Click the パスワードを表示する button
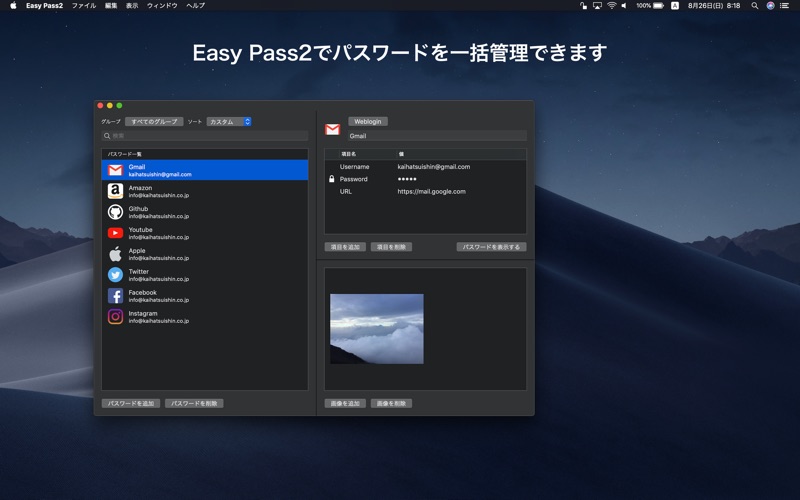Screen dimensions: 800x500 pos(491,247)
